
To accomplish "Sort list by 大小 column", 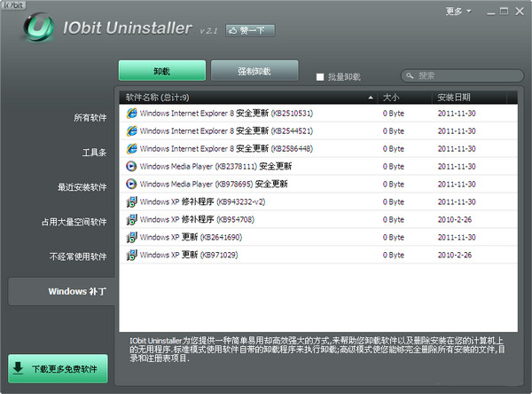I will (404, 97).
